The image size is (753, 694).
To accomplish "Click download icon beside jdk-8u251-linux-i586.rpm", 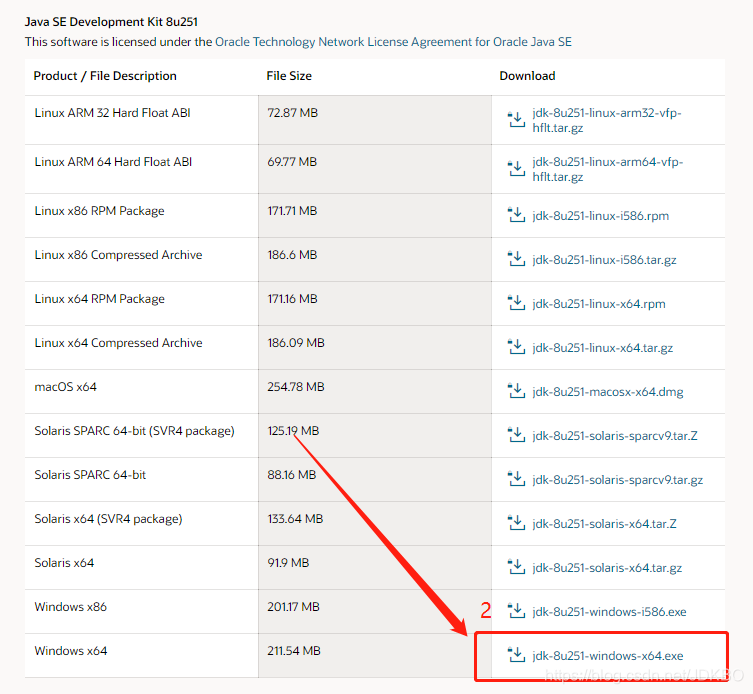I will point(517,215).
